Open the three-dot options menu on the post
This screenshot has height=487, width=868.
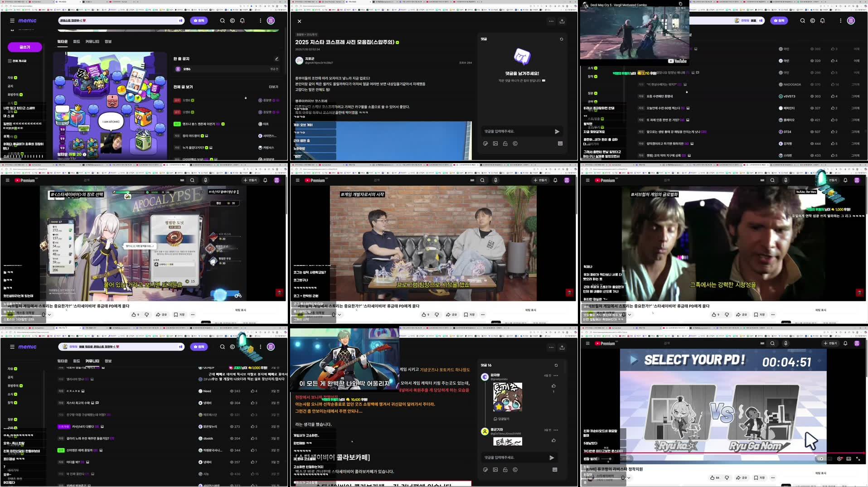pyautogui.click(x=551, y=21)
